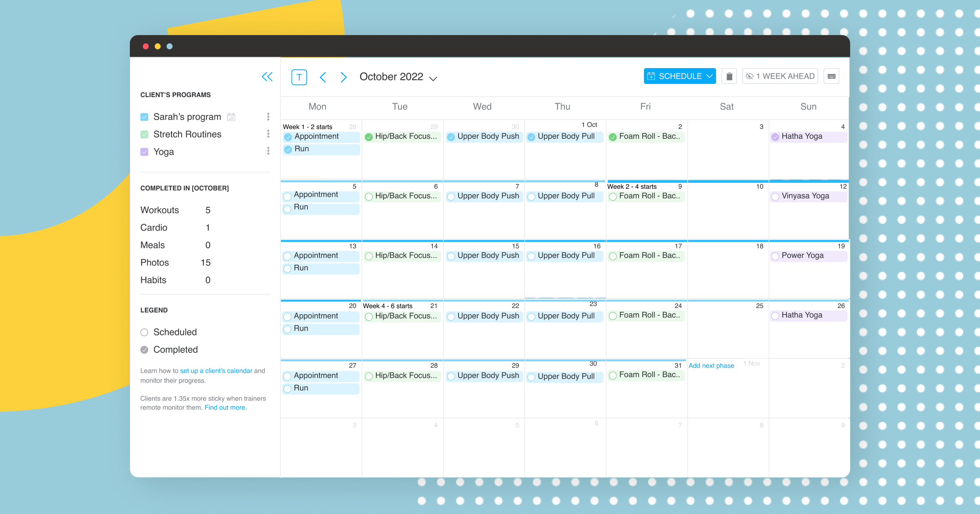980x514 pixels.
Task: Click the "set up a client's calendar" link
Action: (x=216, y=370)
